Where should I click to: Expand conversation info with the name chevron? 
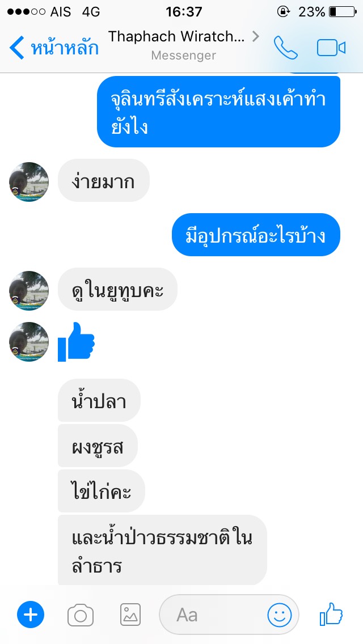point(256,36)
